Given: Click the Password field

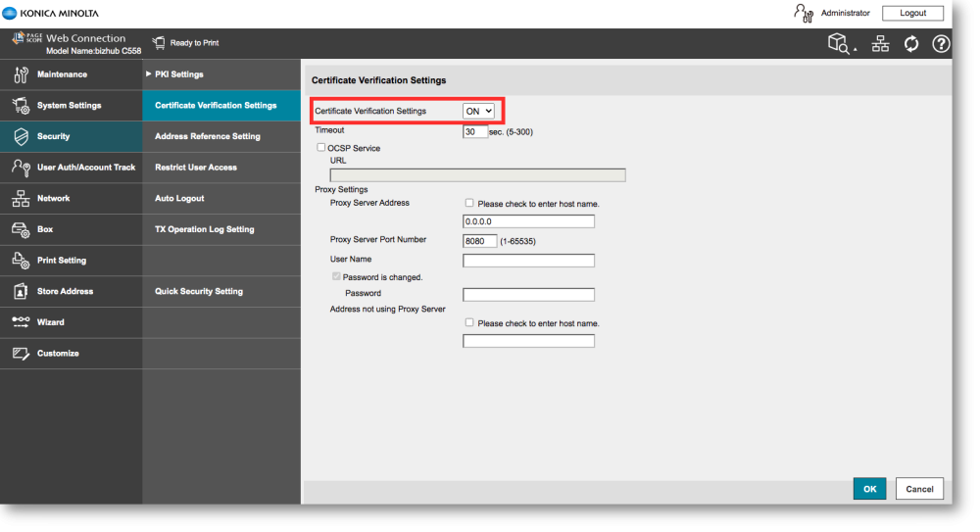Looking at the screenshot, I should (x=529, y=295).
